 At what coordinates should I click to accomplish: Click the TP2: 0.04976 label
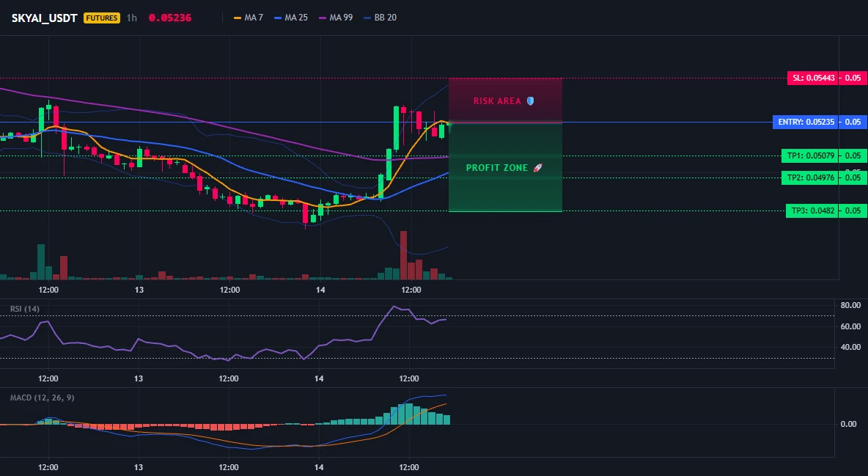[810, 178]
